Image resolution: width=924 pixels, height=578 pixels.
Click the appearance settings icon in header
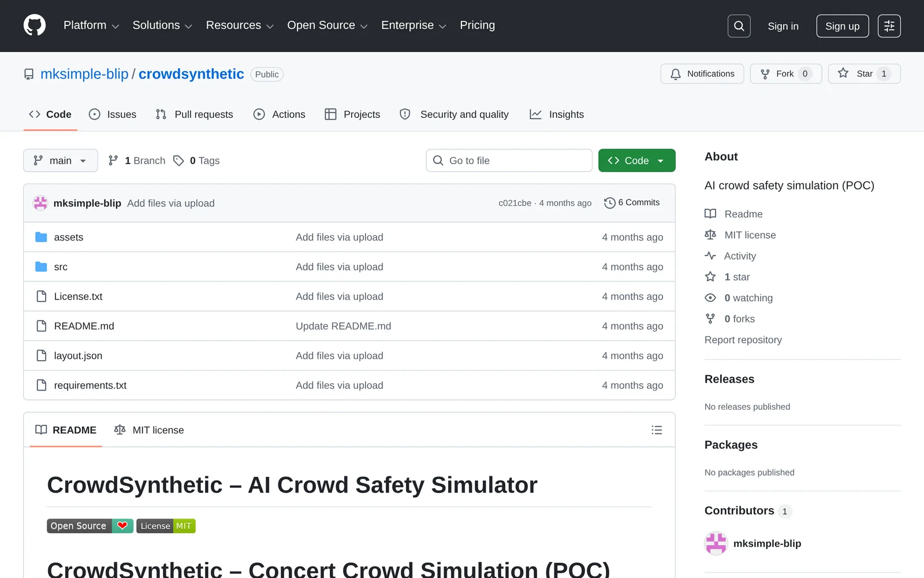pyautogui.click(x=889, y=26)
